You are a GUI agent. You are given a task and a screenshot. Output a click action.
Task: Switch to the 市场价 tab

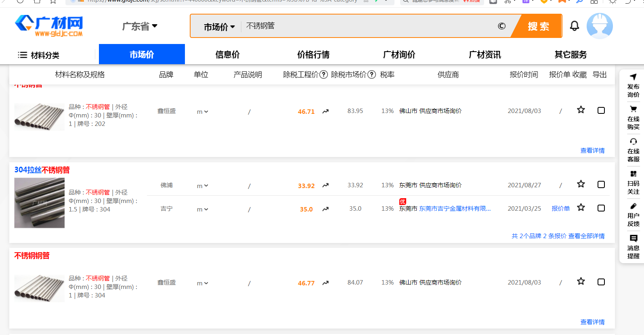(142, 54)
